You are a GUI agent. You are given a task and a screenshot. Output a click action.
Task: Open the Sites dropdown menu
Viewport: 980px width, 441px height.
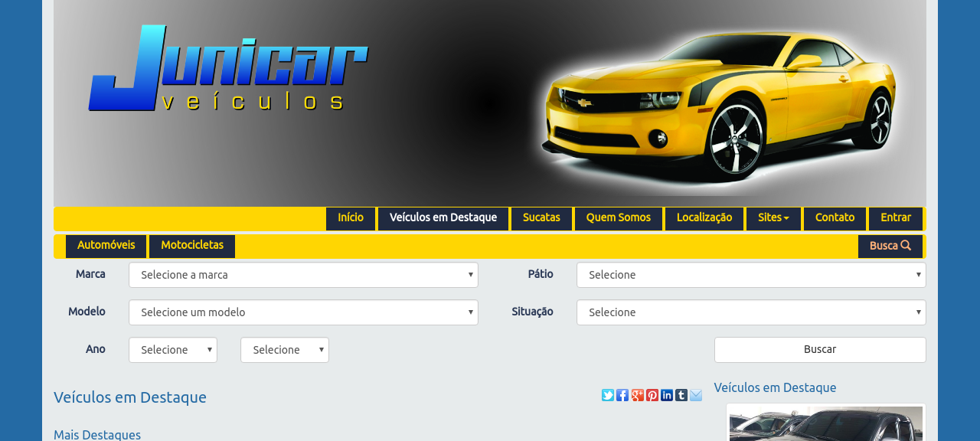coord(773,217)
